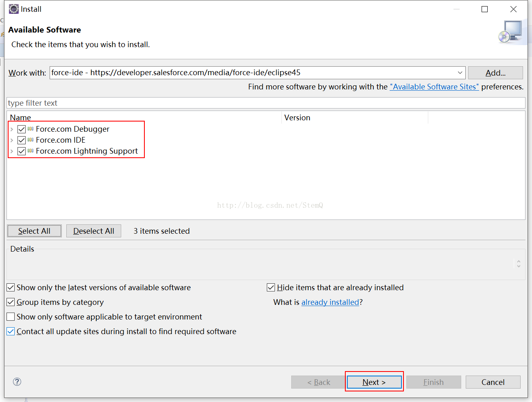
Task: Uncheck the Force.com Lightning Support checkbox
Action: 22,151
